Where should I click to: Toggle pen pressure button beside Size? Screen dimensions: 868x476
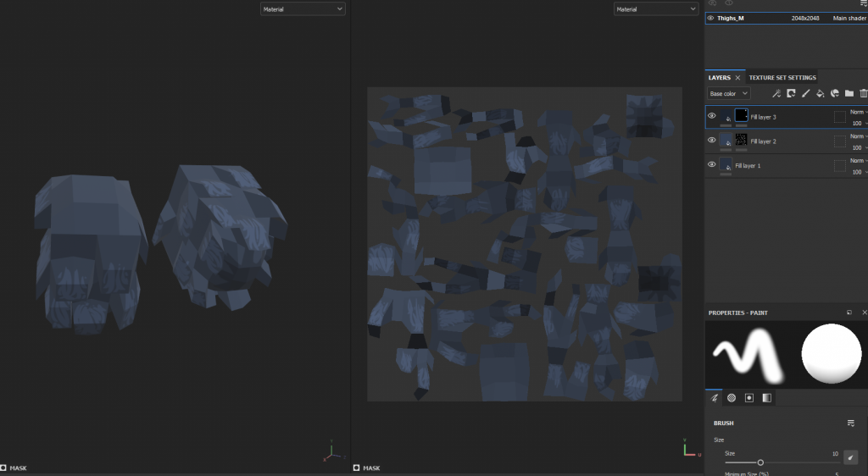tap(851, 457)
